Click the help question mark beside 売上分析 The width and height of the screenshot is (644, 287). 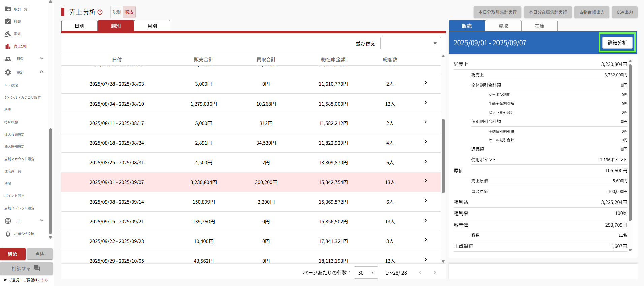coord(100,12)
